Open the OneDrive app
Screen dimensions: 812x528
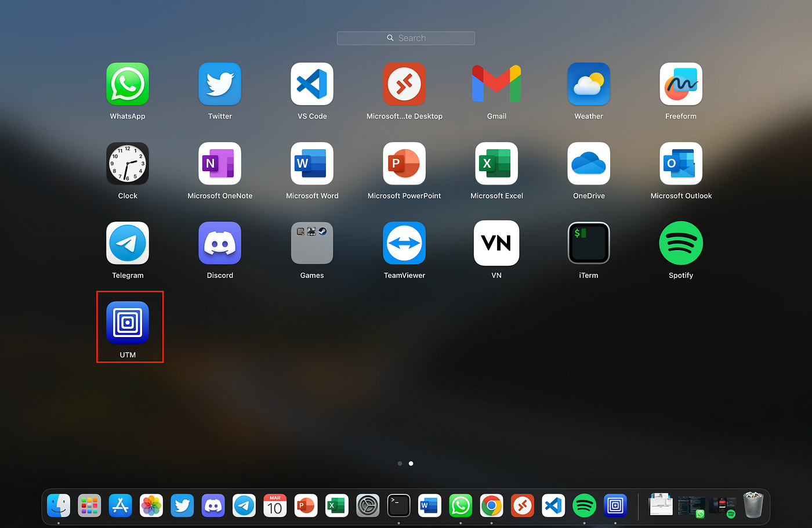pyautogui.click(x=589, y=164)
